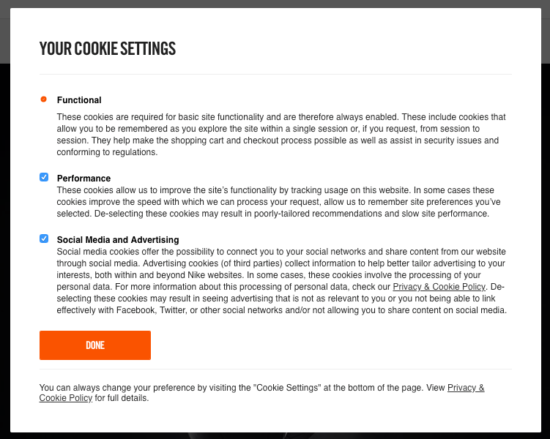Click the "You can always change your preference" note

pos(262,393)
